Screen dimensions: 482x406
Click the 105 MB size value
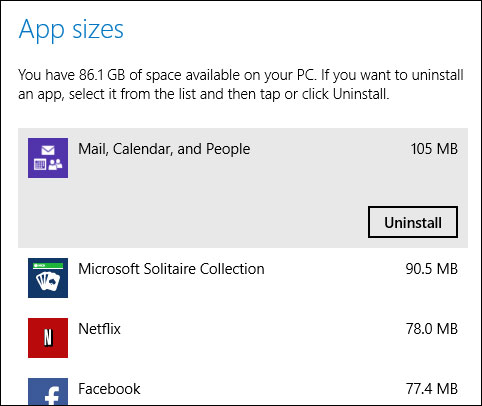(x=434, y=149)
